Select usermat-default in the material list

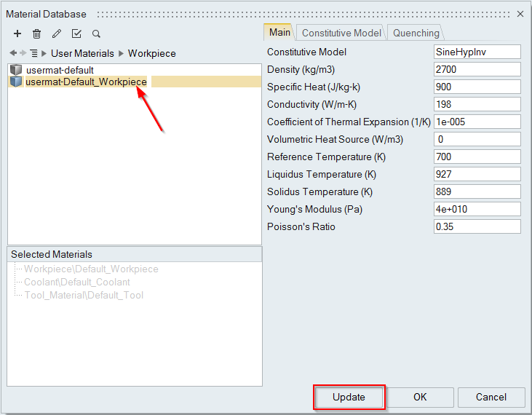[x=59, y=70]
